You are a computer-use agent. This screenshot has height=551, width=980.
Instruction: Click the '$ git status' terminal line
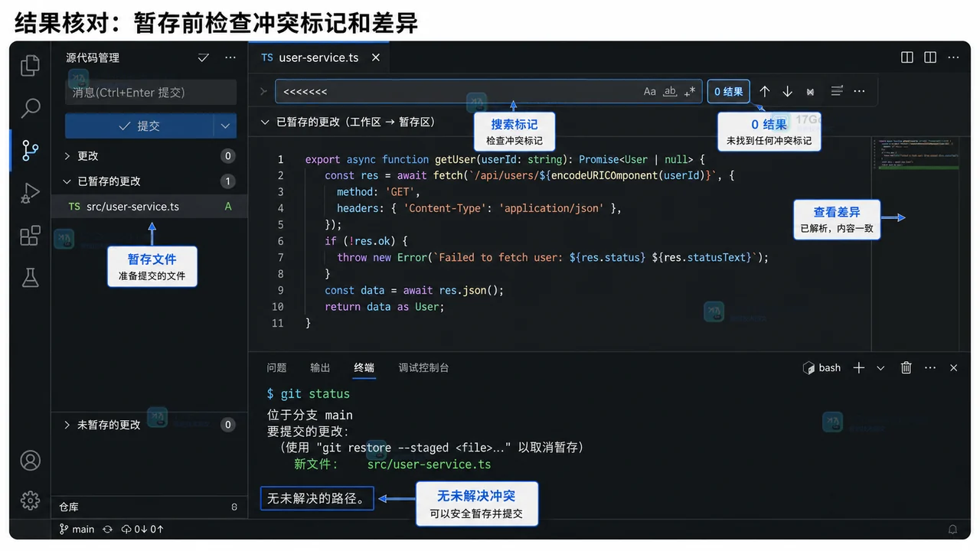pos(308,393)
